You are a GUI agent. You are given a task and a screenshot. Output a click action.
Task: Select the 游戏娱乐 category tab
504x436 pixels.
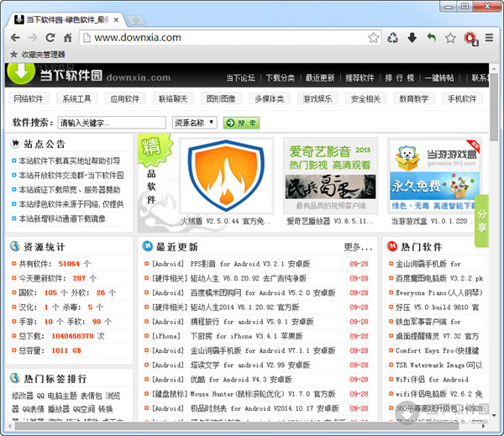click(318, 99)
